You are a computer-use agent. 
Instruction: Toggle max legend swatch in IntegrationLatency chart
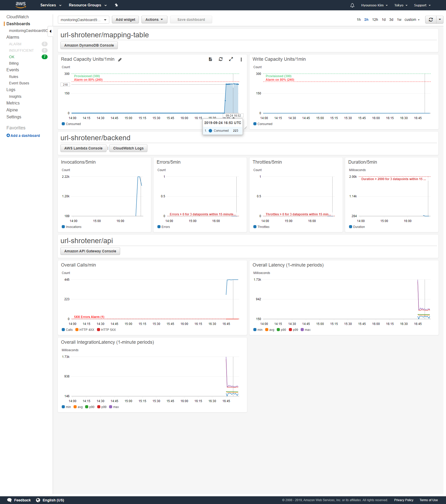[111, 407]
